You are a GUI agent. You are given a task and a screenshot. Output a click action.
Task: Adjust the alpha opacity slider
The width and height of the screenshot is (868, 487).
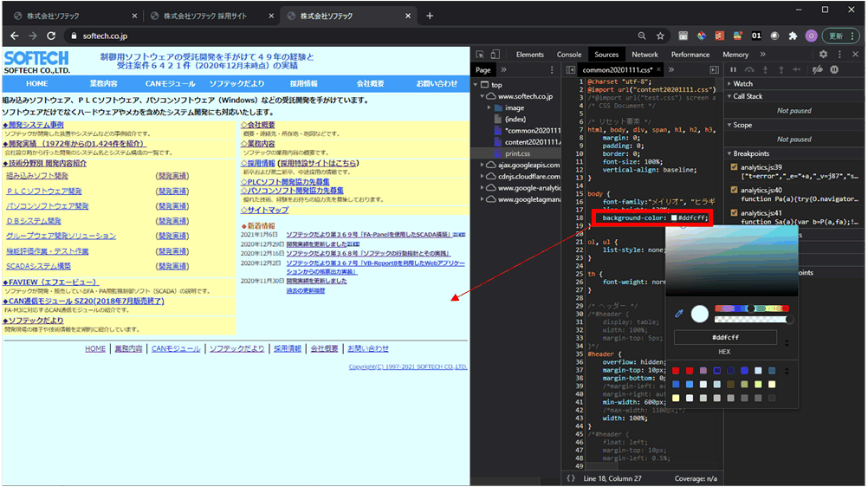pyautogui.click(x=752, y=319)
